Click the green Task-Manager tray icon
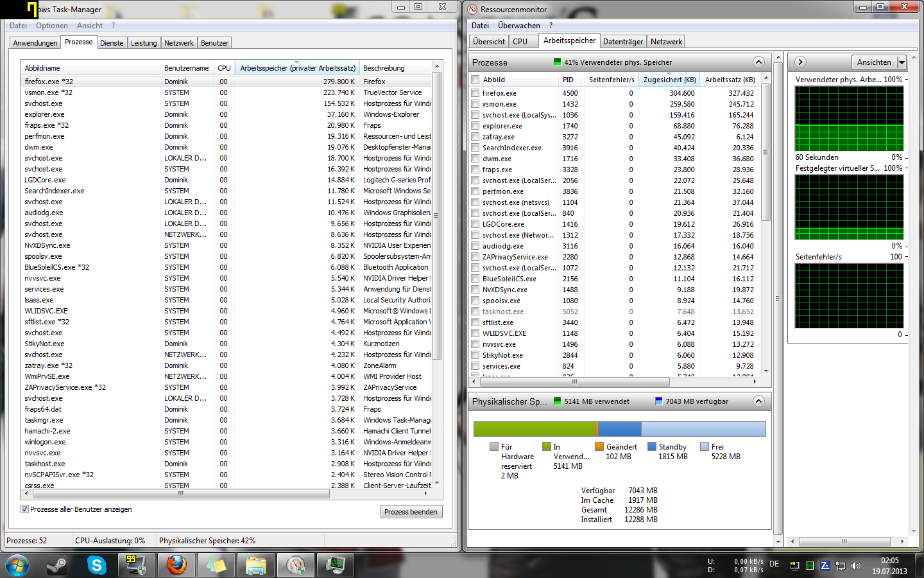 coord(810,566)
